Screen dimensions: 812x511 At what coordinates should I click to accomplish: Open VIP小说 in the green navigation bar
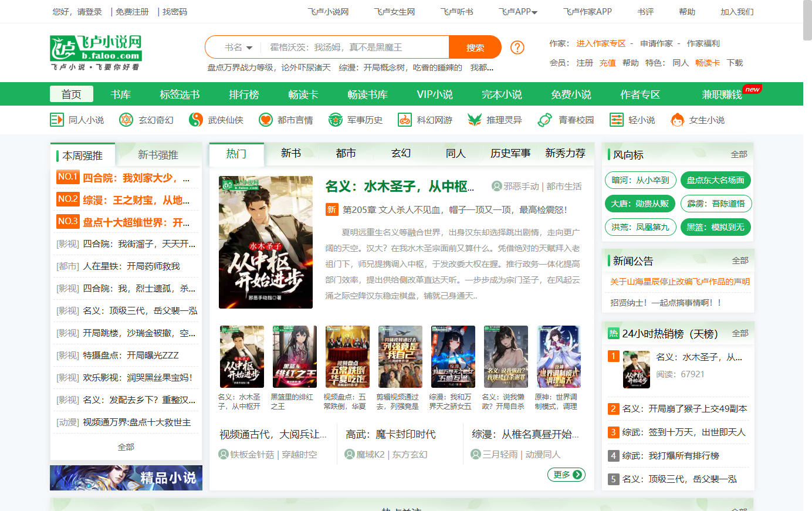tap(435, 94)
